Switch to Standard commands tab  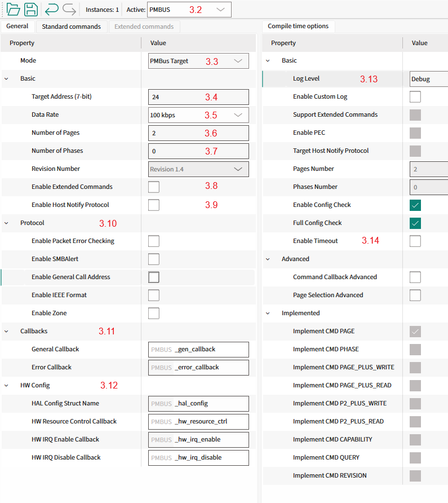71,27
